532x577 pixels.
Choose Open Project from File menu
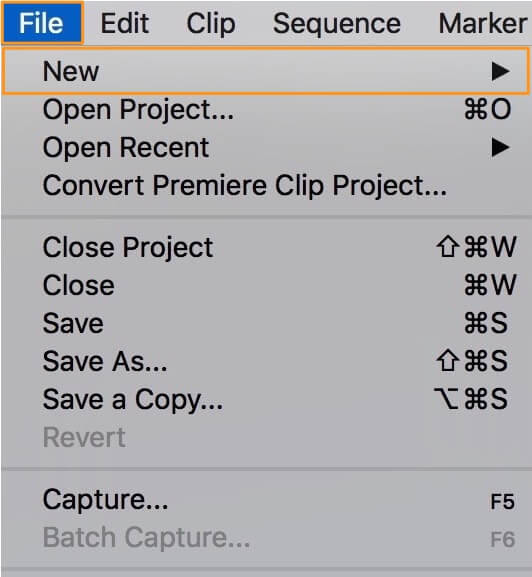tap(266, 109)
